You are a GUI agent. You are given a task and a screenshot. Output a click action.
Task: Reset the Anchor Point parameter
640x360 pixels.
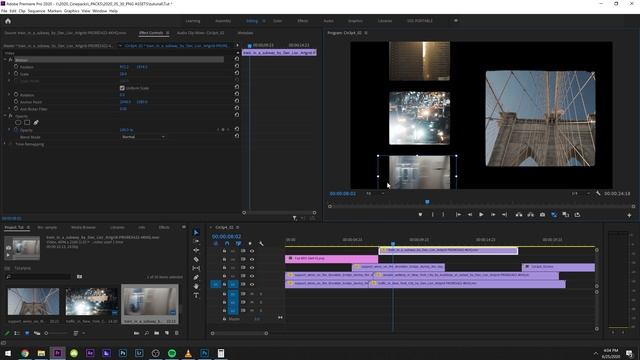point(237,101)
